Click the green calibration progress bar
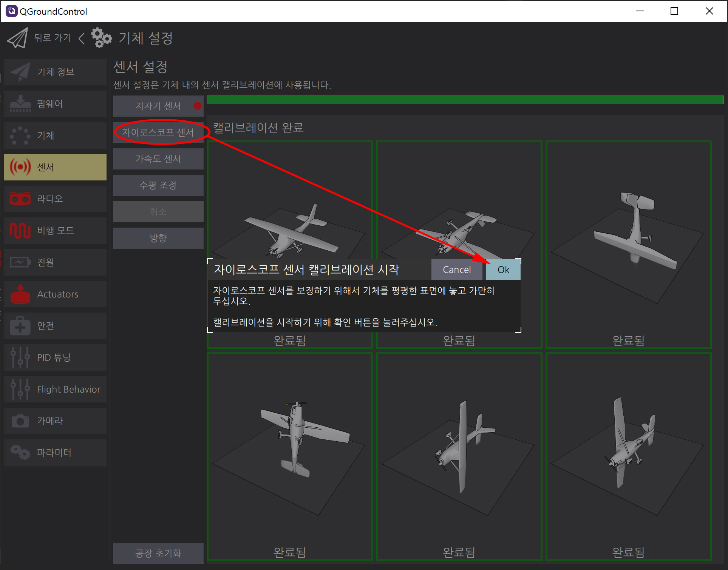The height and width of the screenshot is (570, 728). 465,100
